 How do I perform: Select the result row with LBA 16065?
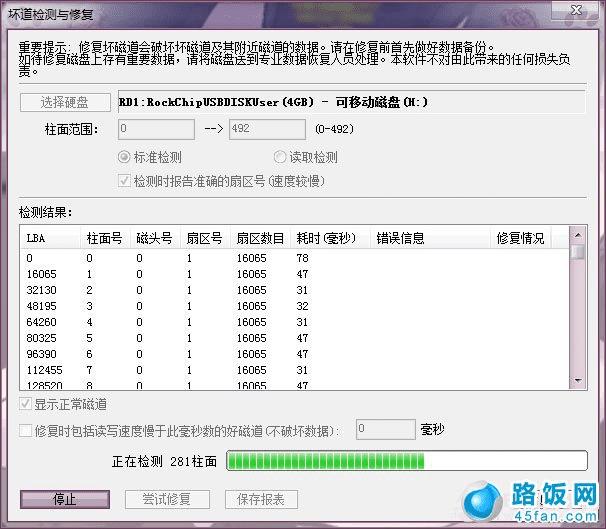coord(294,274)
